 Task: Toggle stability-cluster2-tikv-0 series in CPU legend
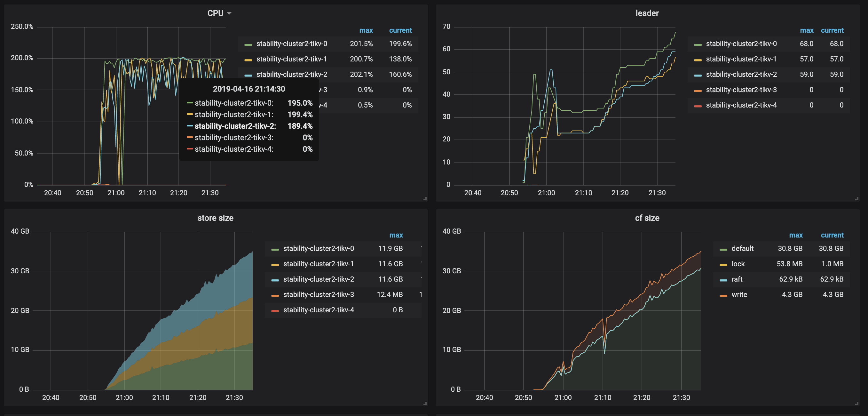(x=291, y=44)
